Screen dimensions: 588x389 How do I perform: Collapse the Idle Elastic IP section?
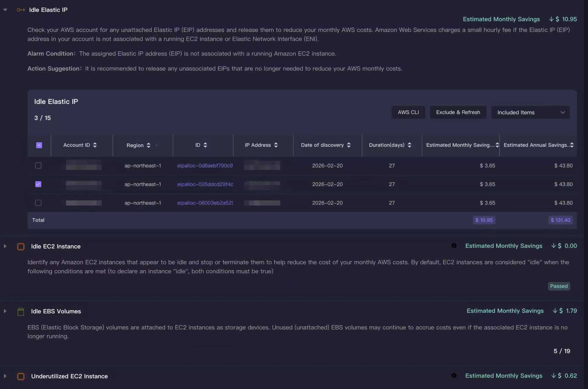[x=5, y=9]
